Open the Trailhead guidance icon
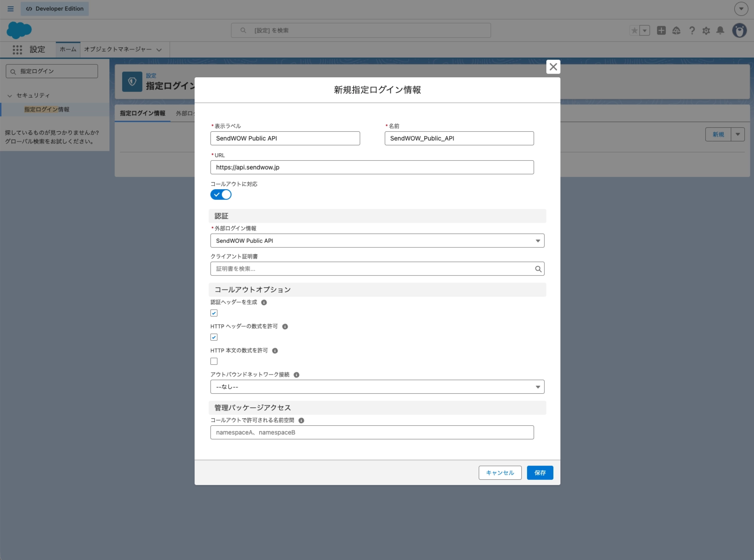This screenshot has width=754, height=560. pyautogui.click(x=676, y=30)
